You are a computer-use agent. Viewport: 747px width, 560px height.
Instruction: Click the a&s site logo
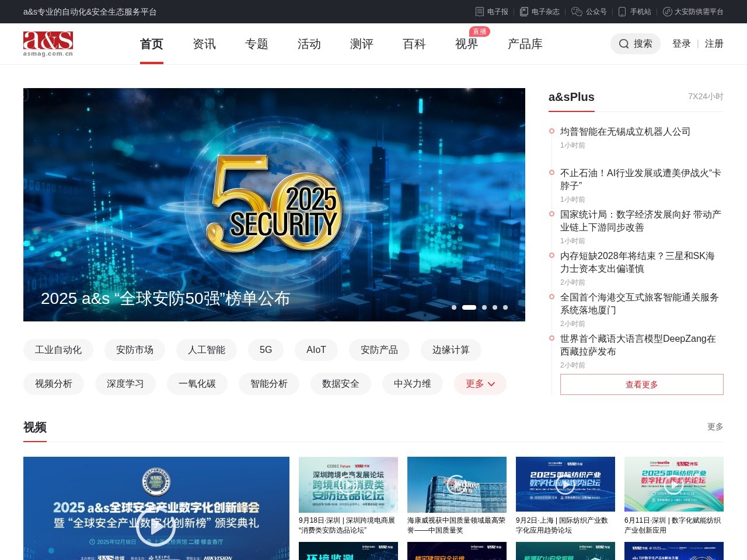pos(48,44)
